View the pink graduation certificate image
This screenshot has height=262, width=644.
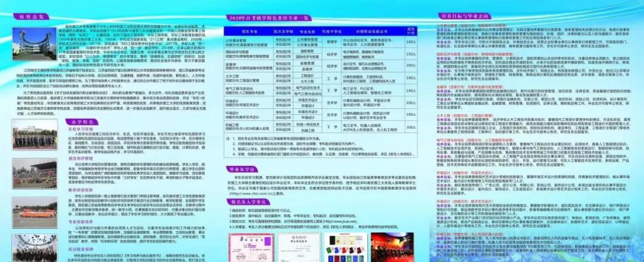251,247
